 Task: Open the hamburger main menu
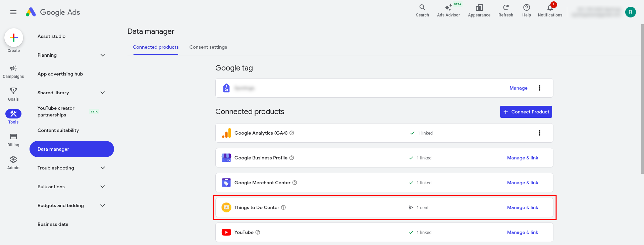(13, 12)
